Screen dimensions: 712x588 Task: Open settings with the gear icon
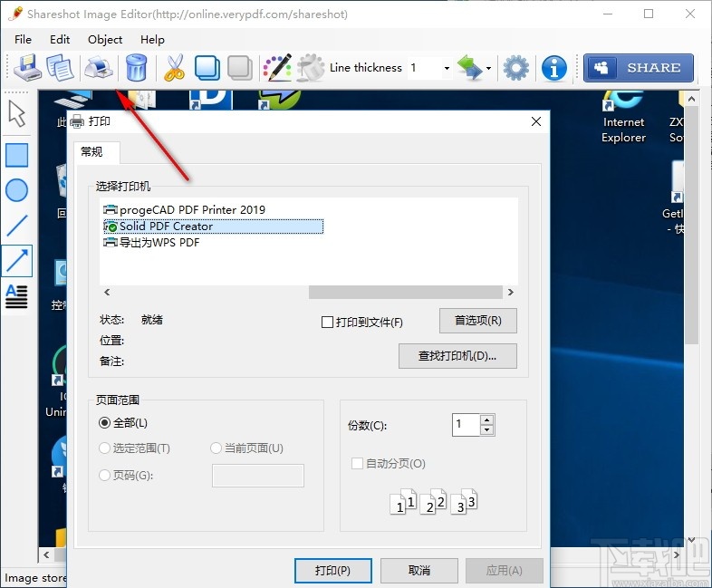coord(515,68)
